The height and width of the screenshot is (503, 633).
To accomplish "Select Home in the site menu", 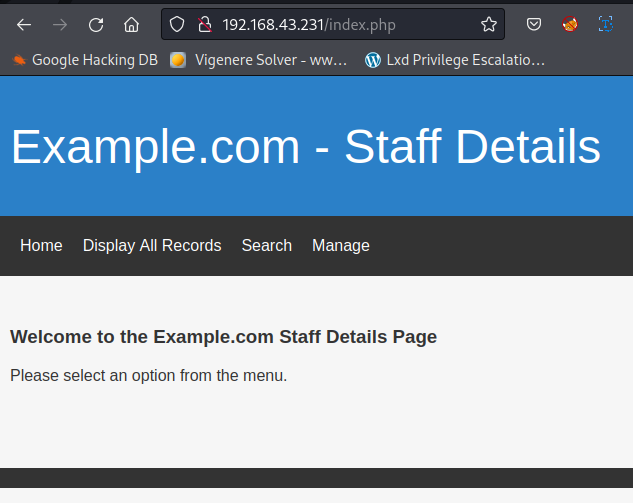I will (x=41, y=246).
